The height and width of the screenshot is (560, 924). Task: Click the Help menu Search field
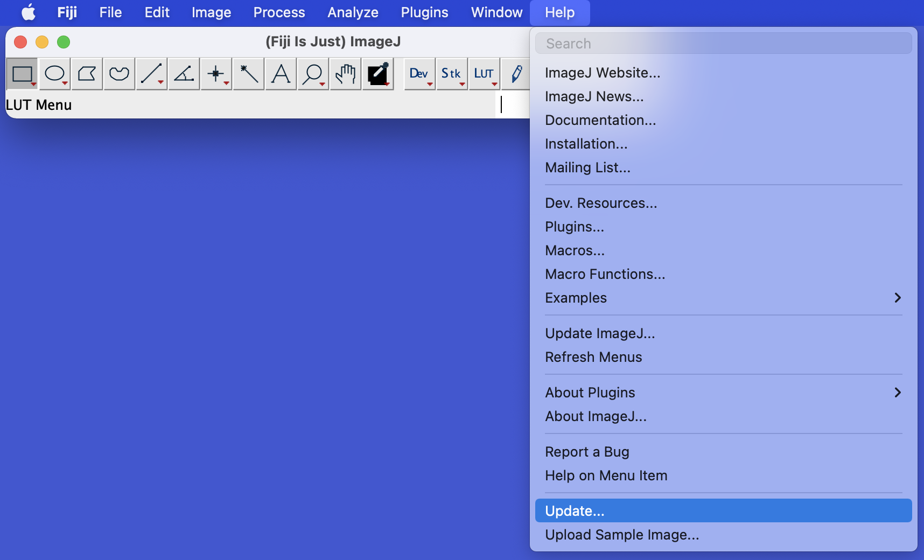(723, 44)
